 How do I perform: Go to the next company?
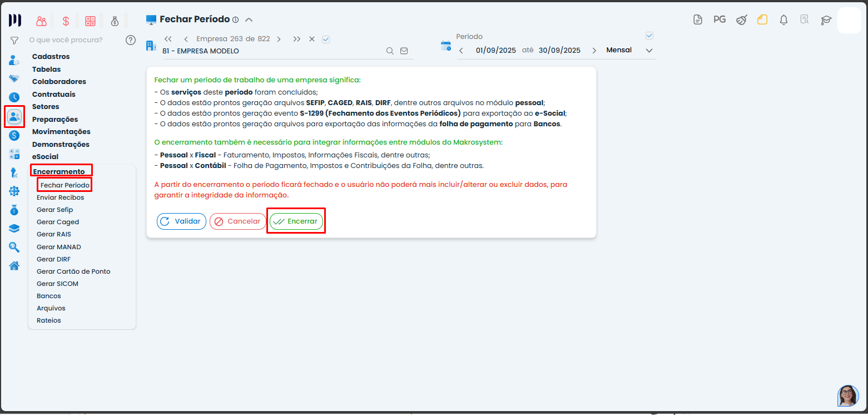pos(279,39)
